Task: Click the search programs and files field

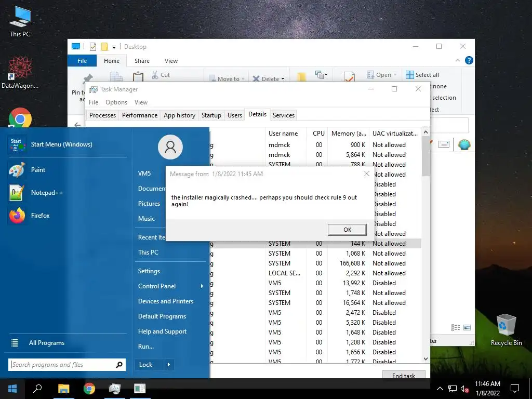Action: 63,365
